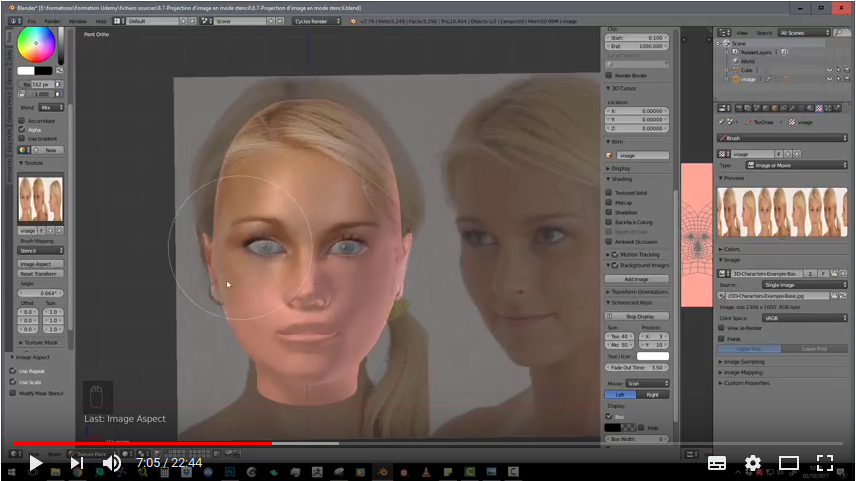
Task: Toggle video subtitles icon
Action: (x=717, y=464)
